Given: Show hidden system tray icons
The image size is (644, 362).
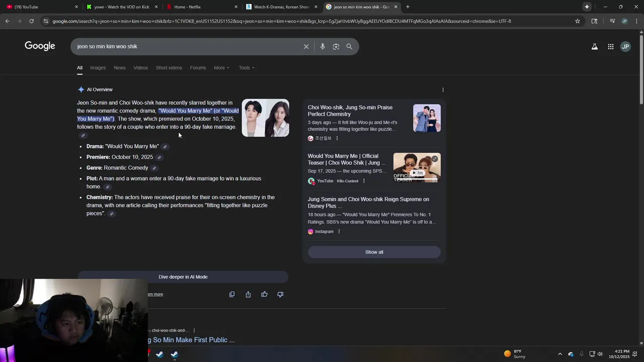Looking at the screenshot, I should [x=560, y=354].
